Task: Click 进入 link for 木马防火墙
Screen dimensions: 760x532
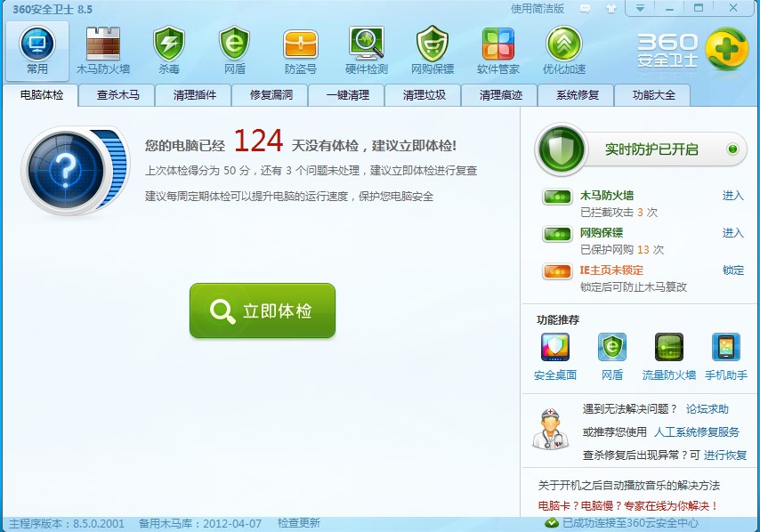Action: [733, 195]
